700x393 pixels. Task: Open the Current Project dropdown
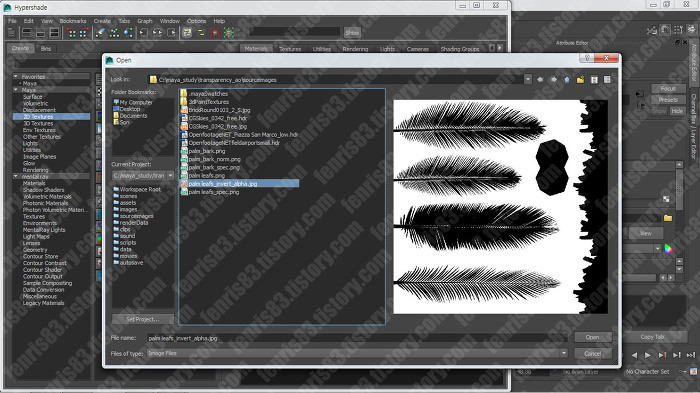coord(170,176)
